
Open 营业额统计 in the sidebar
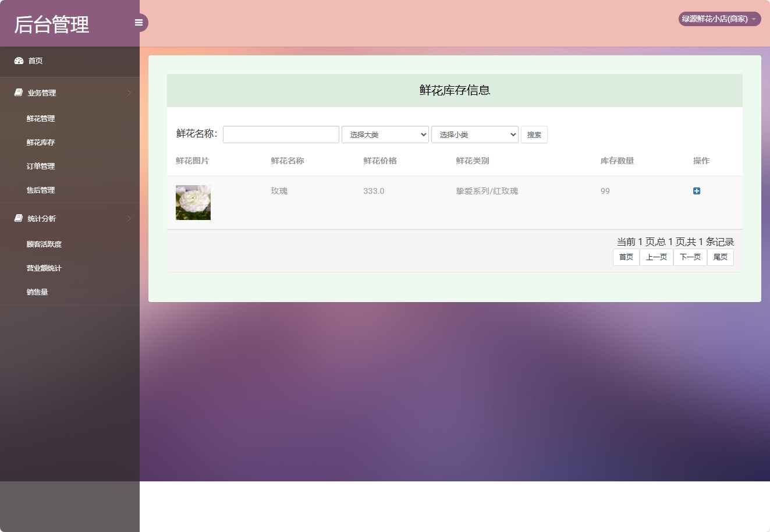point(44,268)
